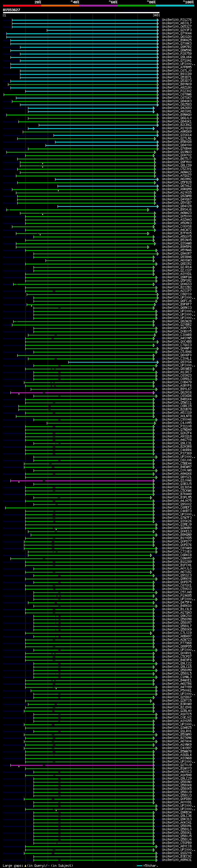The image size is (197, 868).
Task: Click the orange ~40% identity legend segment
Action: tap(60, 6)
